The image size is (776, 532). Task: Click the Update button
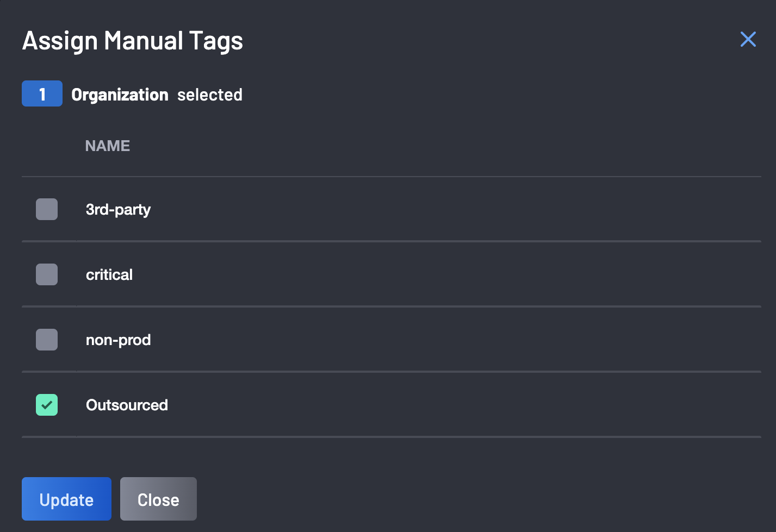(x=66, y=499)
